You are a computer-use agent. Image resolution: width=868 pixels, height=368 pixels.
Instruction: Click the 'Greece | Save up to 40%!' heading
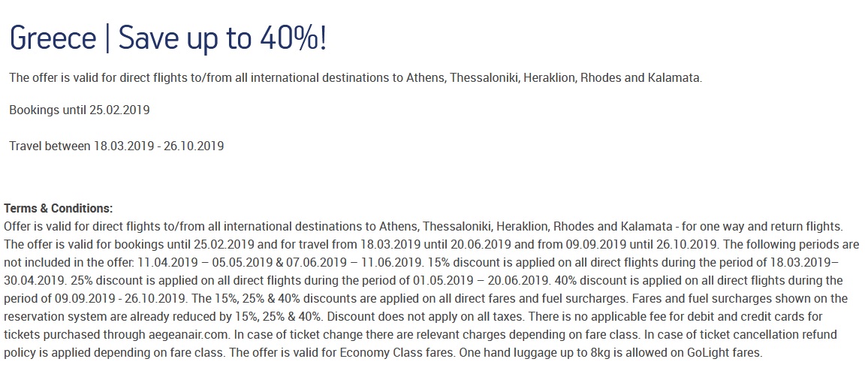[x=168, y=39]
